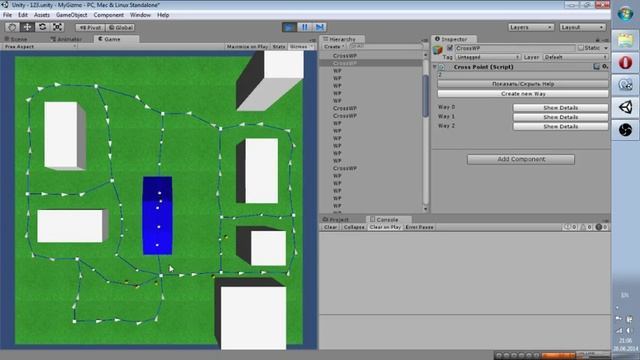Click the Hierarchy scroll down arrow
640x360 pixels.
(x=426, y=209)
